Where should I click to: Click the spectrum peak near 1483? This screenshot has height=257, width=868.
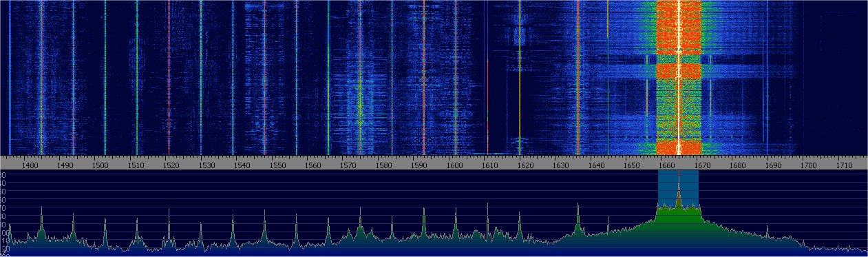[x=41, y=218]
